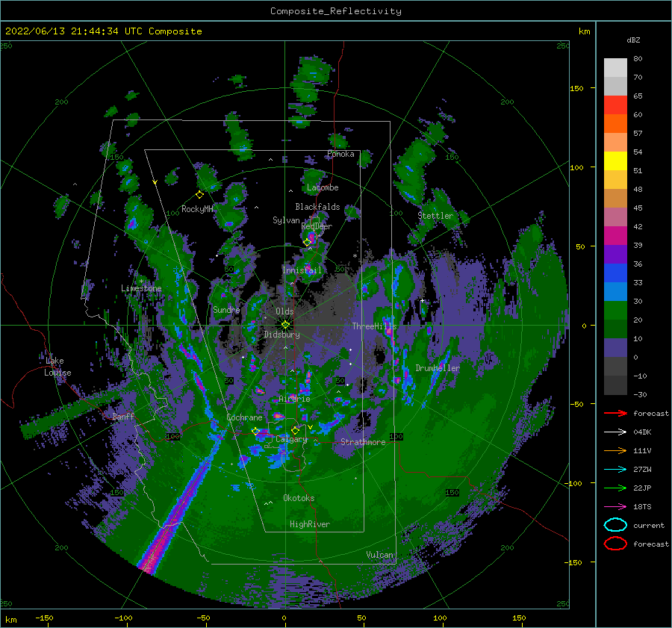Click the Strathmore map label
672x628 pixels.
363,442
